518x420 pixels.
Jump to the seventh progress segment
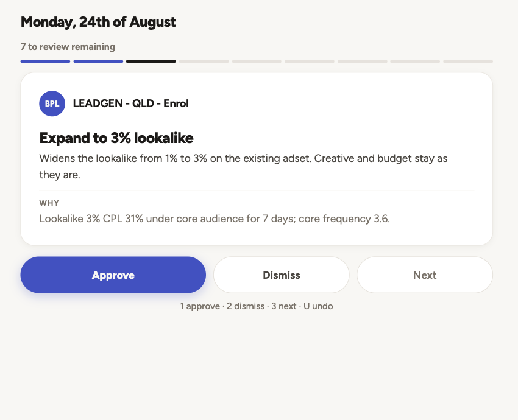(x=363, y=61)
